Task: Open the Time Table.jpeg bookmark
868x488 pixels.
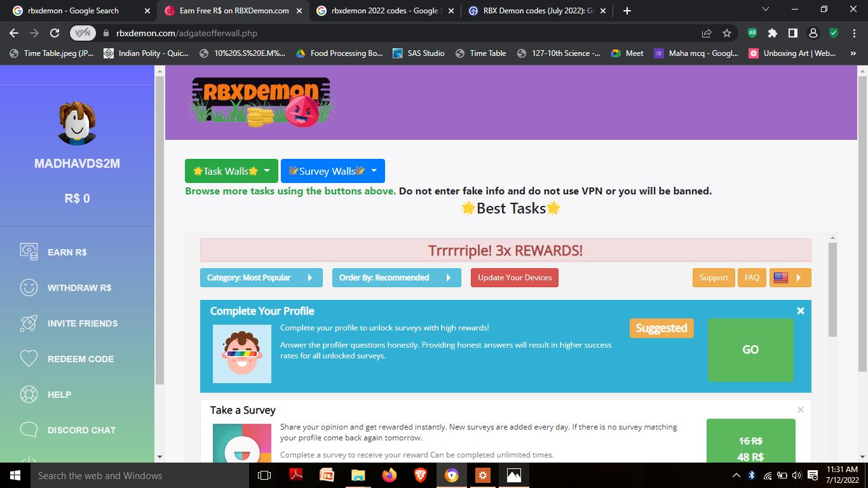Action: 51,53
